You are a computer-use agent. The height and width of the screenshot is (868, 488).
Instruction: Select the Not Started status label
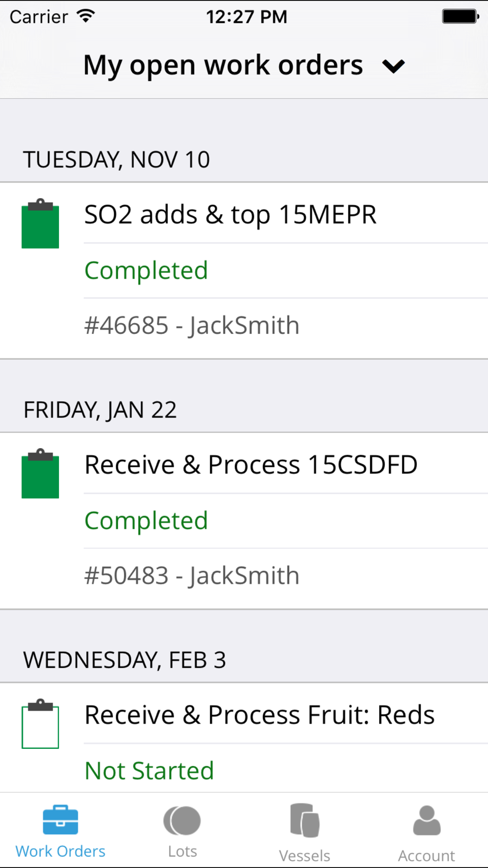(149, 771)
